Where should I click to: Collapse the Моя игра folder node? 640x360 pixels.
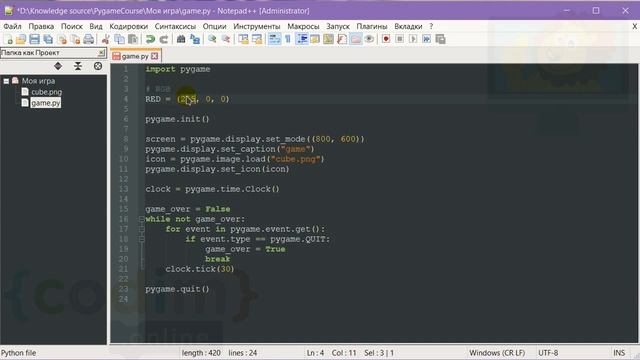(6, 81)
